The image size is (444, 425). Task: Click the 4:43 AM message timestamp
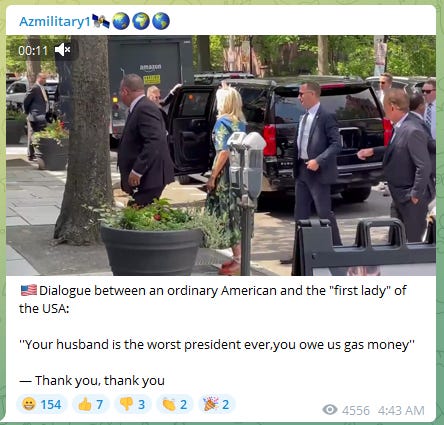click(x=401, y=410)
